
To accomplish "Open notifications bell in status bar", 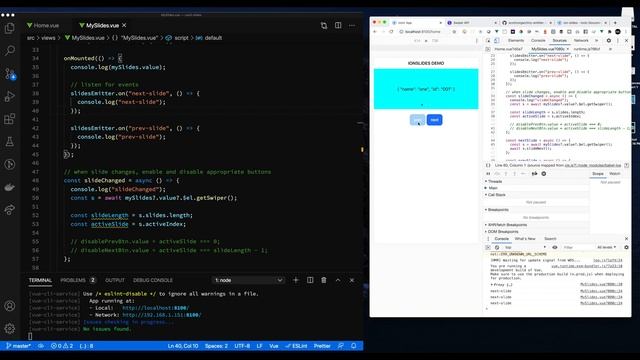I will 353,346.
